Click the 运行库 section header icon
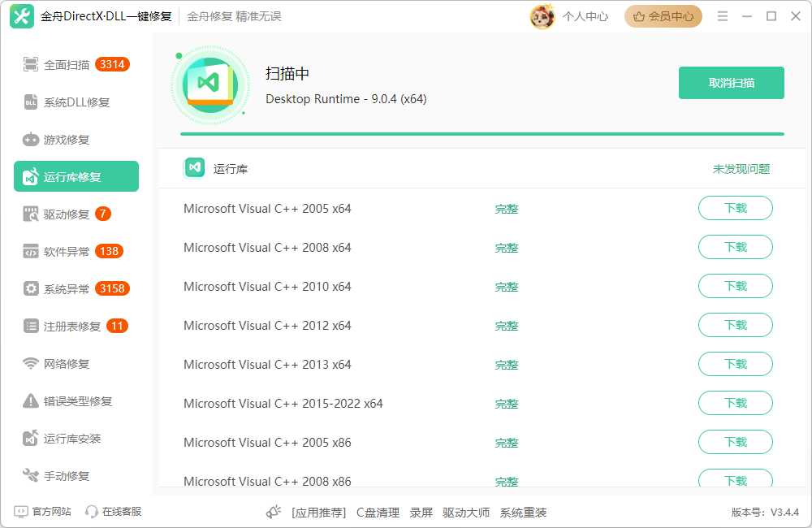812x528 pixels. click(x=194, y=168)
